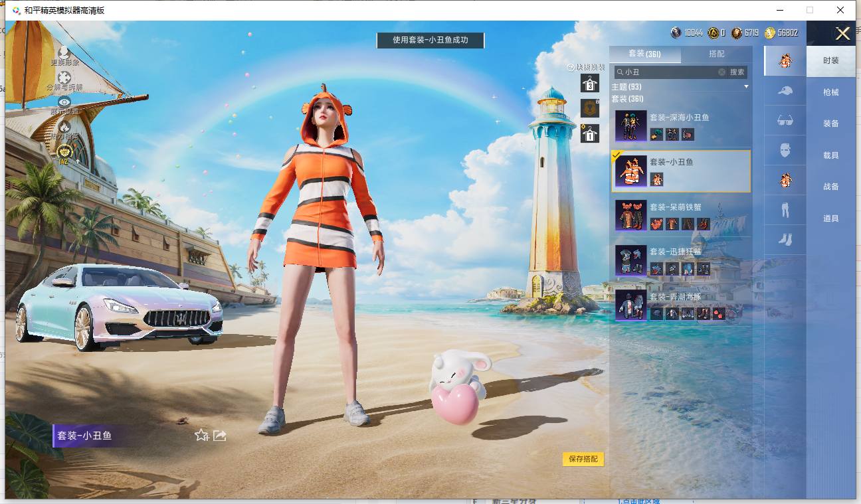Open the flame-shaped 热力档案 icon
The height and width of the screenshot is (504, 861).
click(64, 127)
